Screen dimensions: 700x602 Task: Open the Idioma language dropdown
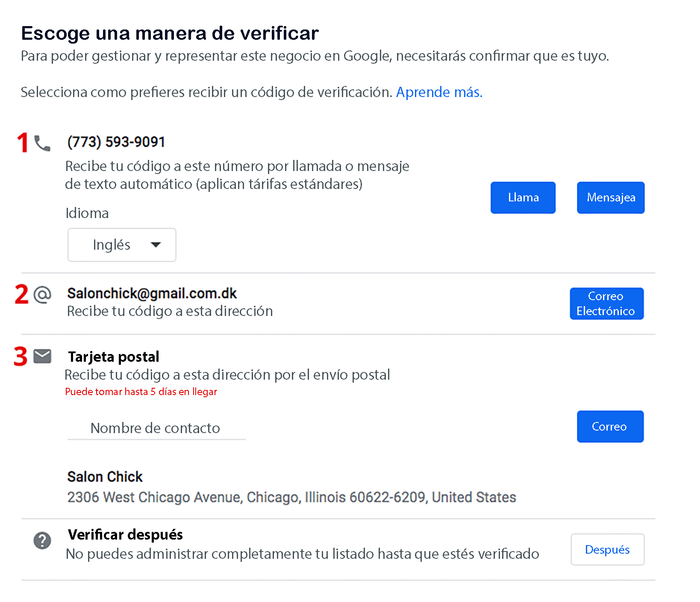122,245
